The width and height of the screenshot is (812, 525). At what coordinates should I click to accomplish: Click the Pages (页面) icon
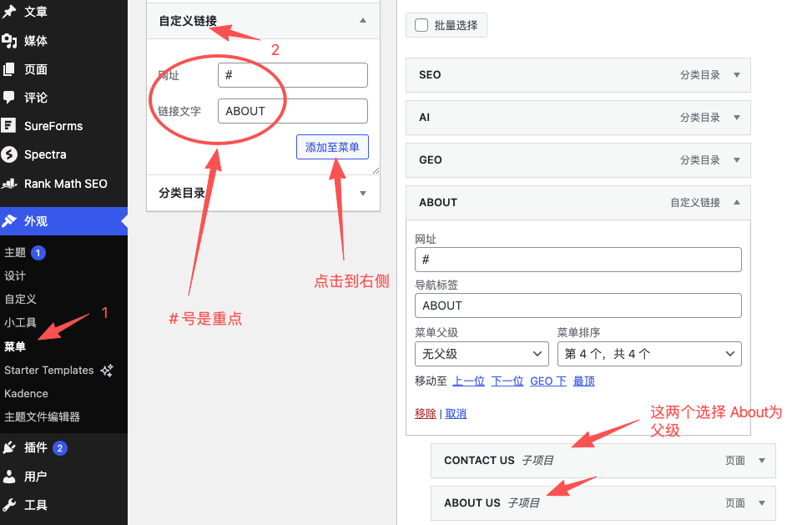(9, 69)
